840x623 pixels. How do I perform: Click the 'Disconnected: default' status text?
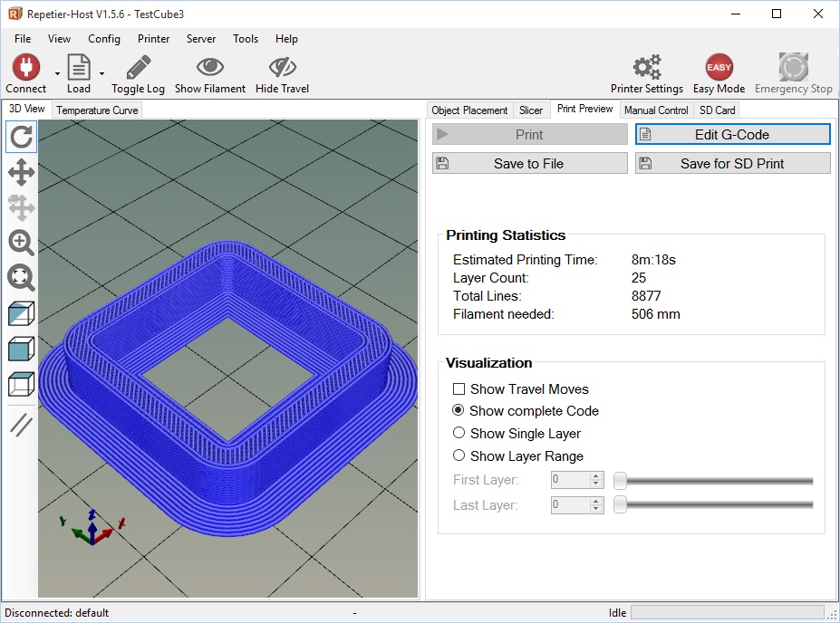(57, 612)
